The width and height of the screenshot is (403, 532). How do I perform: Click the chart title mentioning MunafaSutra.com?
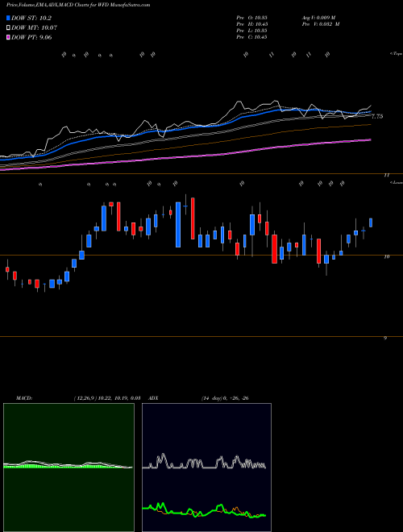[78, 5]
